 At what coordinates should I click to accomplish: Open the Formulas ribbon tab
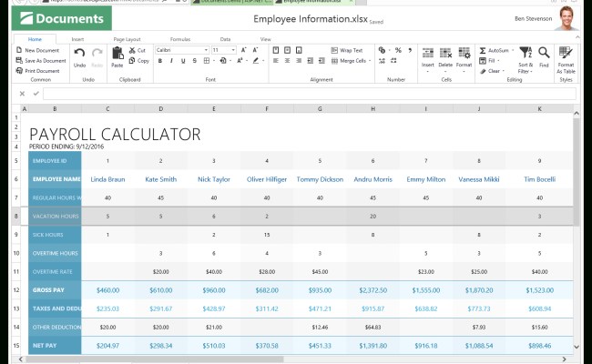click(180, 39)
